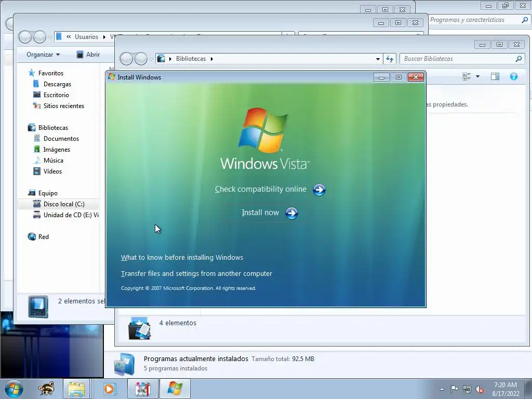This screenshot has width=532, height=399.
Task: Toggle the preview pane in Bibliotecas window
Action: [495, 76]
